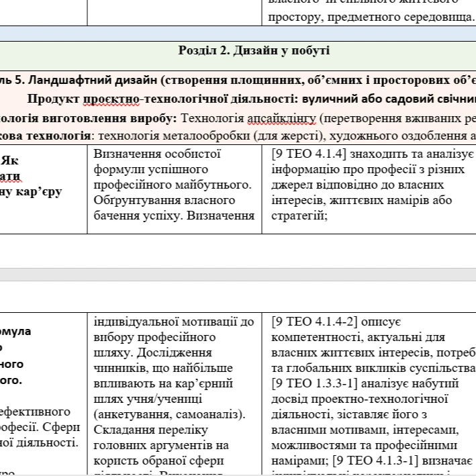This screenshot has height=476, width=476.
Task: Click the phrase 'художнього оздоблення'
Action: pos(398,136)
